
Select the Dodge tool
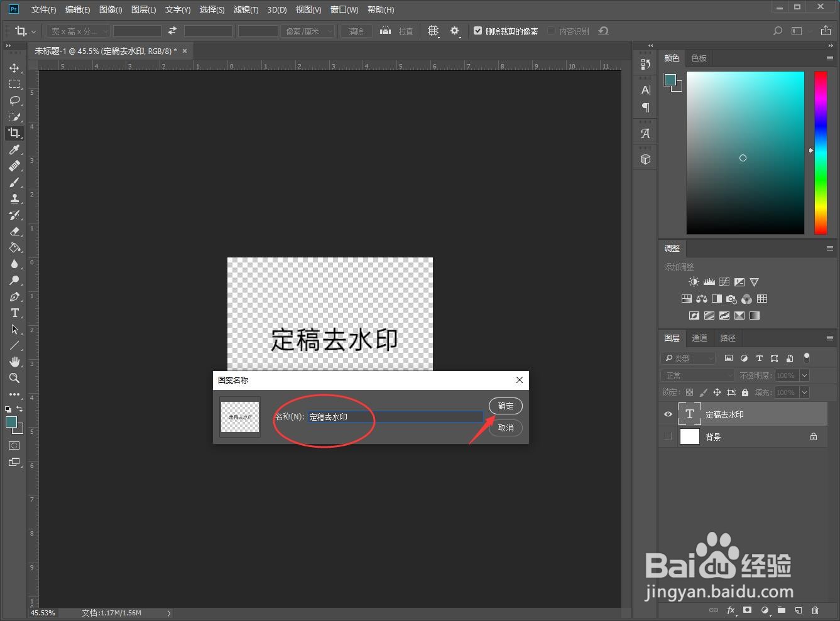click(14, 280)
